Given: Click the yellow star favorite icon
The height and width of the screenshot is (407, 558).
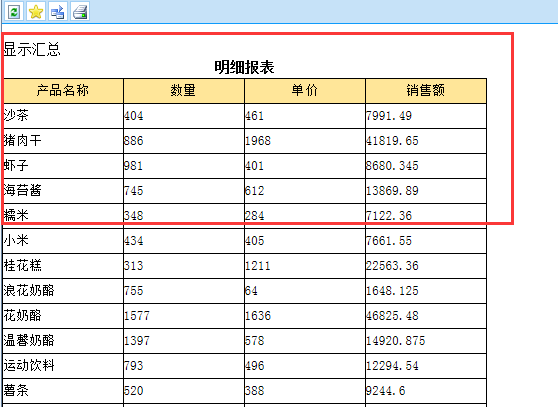Looking at the screenshot, I should coord(36,12).
